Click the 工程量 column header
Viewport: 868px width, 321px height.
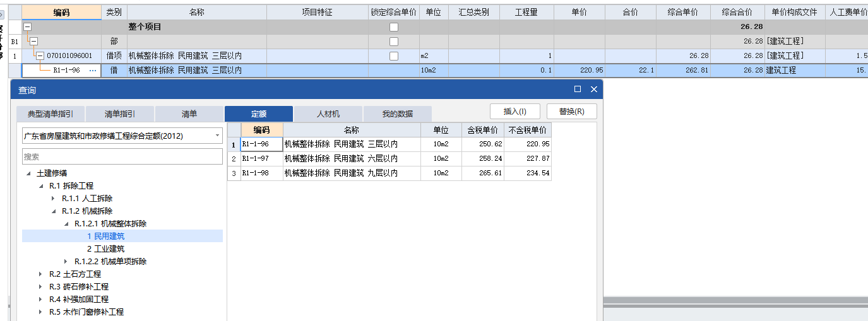526,12
